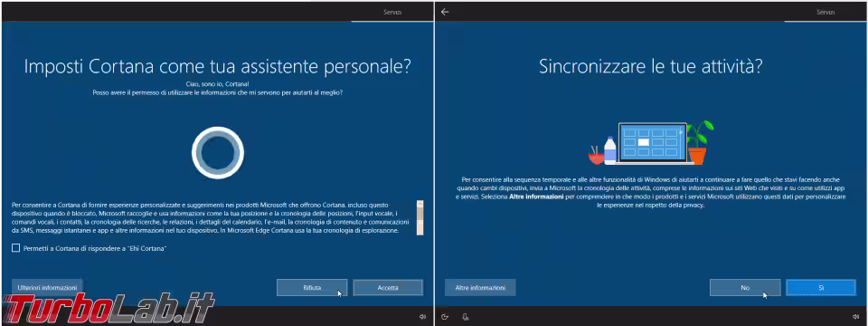The height and width of the screenshot is (326, 868).
Task: Select the Servizi tab in the left window
Action: tap(392, 12)
